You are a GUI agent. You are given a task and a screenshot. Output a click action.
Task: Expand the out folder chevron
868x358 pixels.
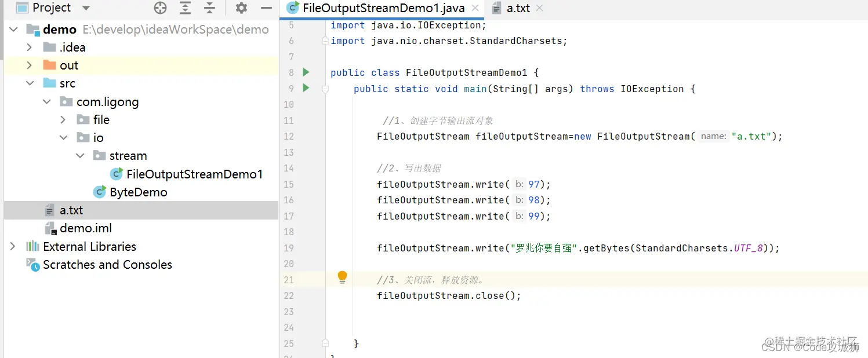(x=30, y=65)
